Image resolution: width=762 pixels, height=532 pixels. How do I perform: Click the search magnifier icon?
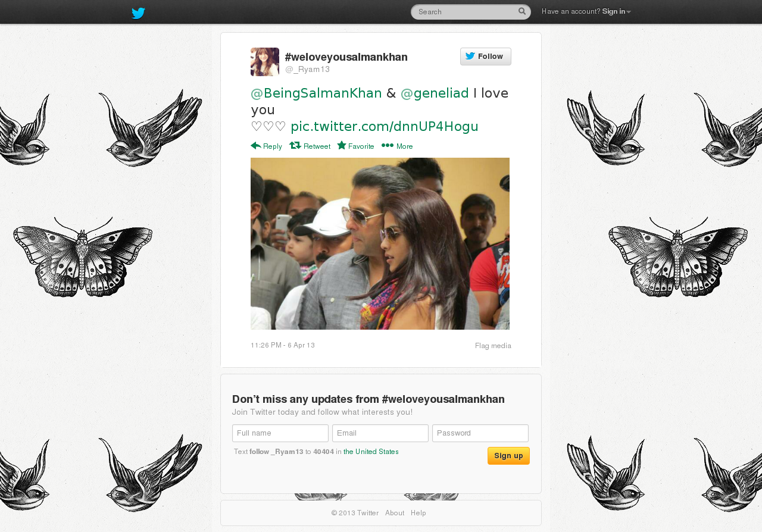click(522, 11)
